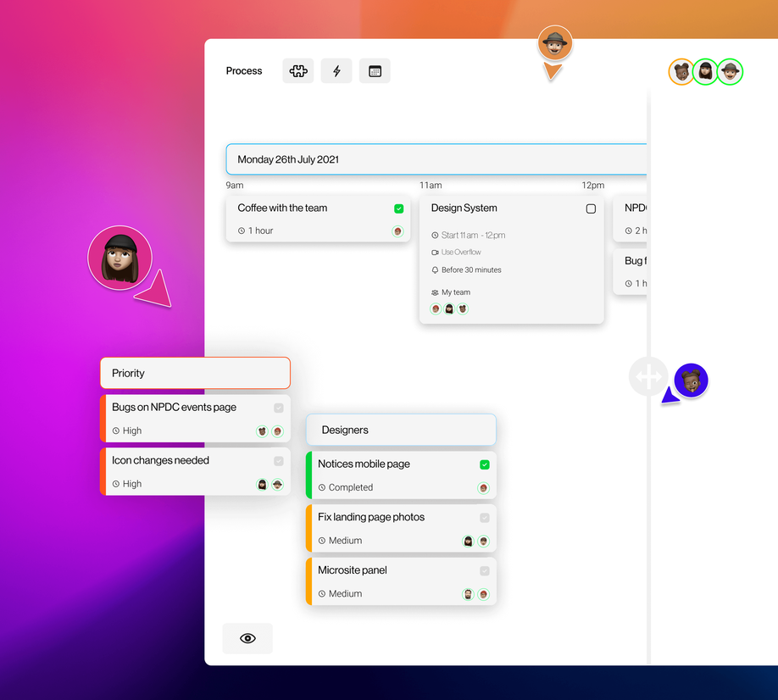Uncheck the Notices mobile page checkbox

[485, 464]
